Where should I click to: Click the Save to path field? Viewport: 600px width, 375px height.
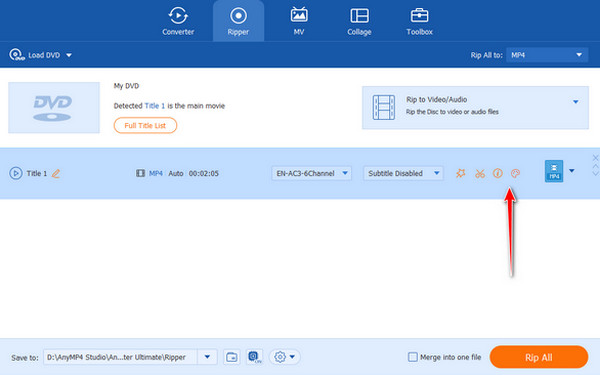click(x=120, y=357)
